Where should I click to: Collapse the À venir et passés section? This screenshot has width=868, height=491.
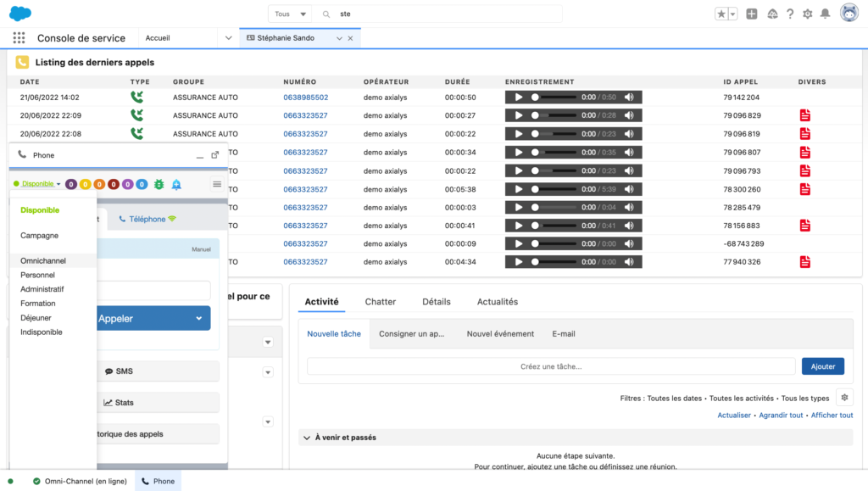[307, 438]
